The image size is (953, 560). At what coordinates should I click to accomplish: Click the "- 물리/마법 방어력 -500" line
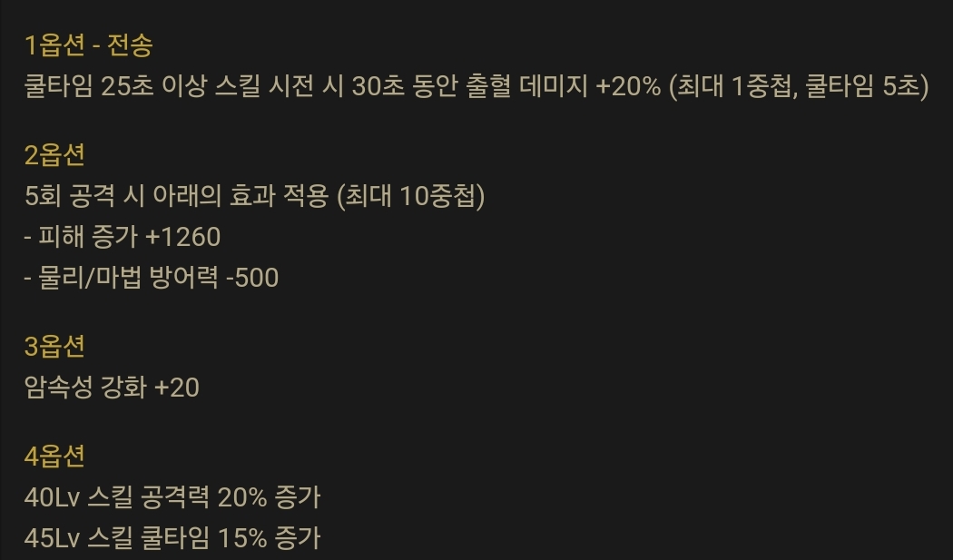152,278
